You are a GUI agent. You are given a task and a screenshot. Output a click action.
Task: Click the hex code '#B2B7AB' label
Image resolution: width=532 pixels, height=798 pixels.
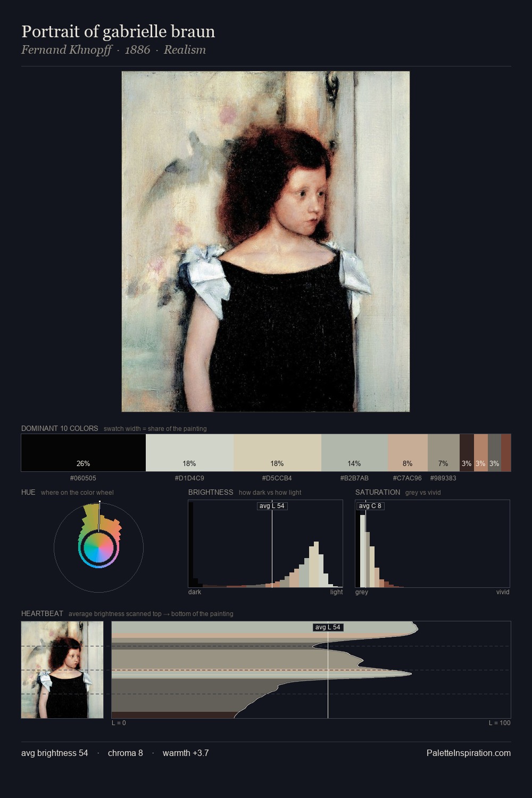(x=354, y=478)
